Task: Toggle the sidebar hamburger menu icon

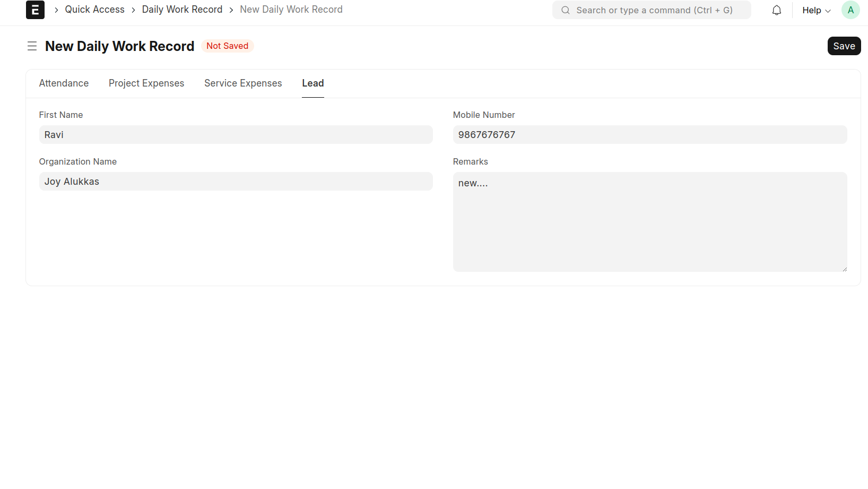Action: click(32, 46)
